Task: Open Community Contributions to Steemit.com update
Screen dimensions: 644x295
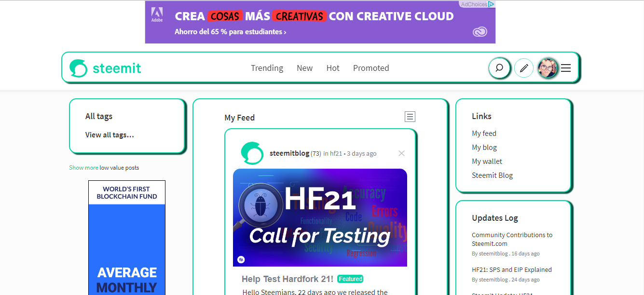Action: coord(512,239)
